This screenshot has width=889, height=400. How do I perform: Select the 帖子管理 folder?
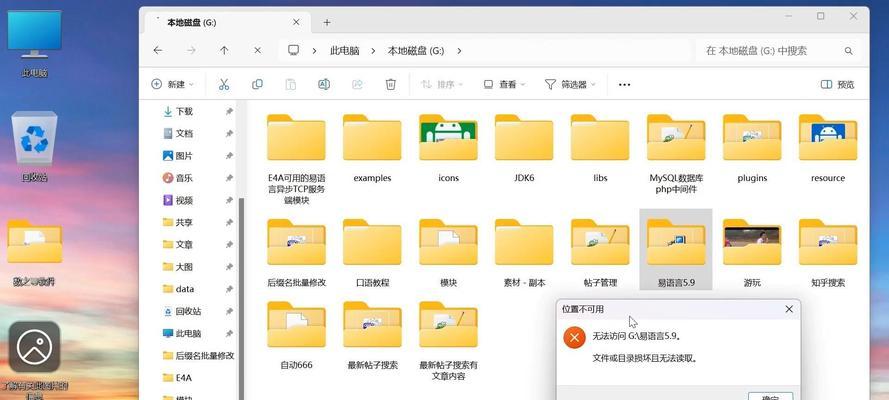600,253
